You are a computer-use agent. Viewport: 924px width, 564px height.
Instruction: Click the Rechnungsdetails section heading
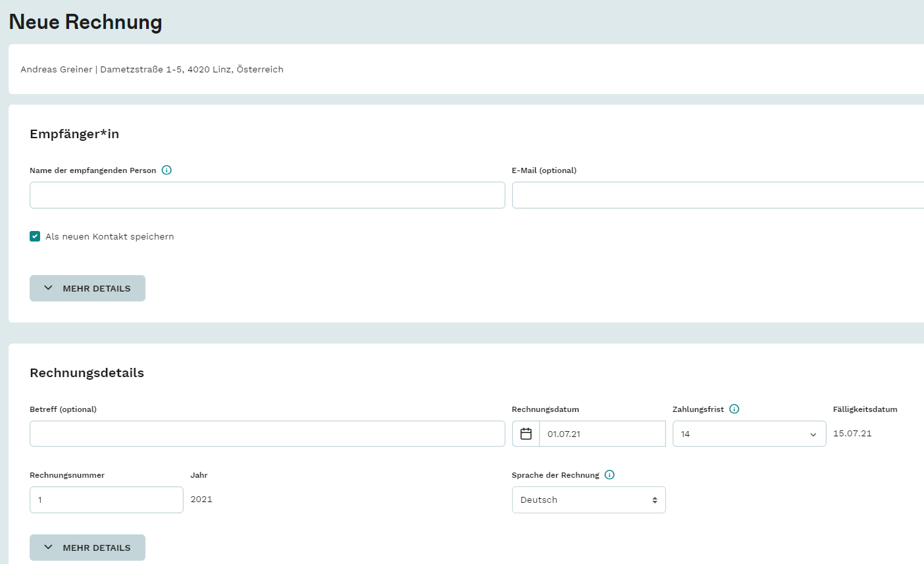coord(87,372)
